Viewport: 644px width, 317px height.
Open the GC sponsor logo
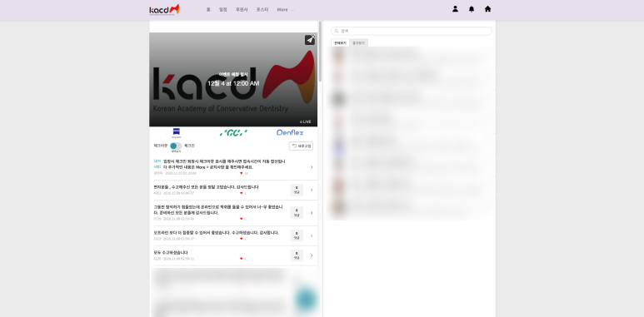[233, 132]
